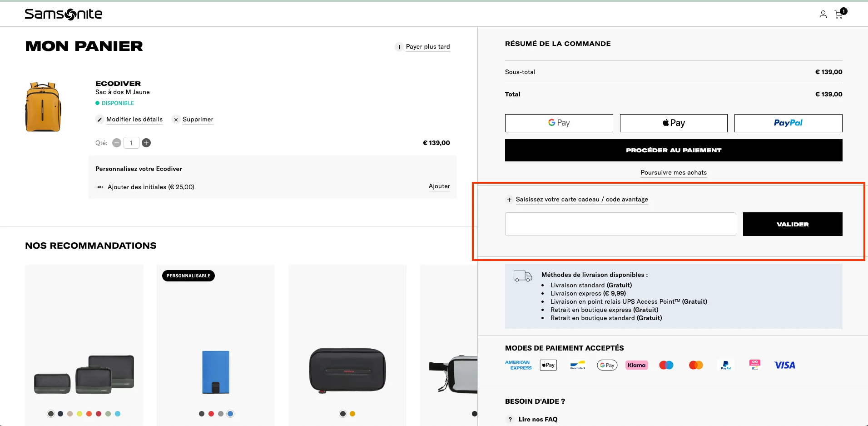Image resolution: width=868 pixels, height=426 pixels.
Task: Click the American Express payment logo
Action: 518,365
